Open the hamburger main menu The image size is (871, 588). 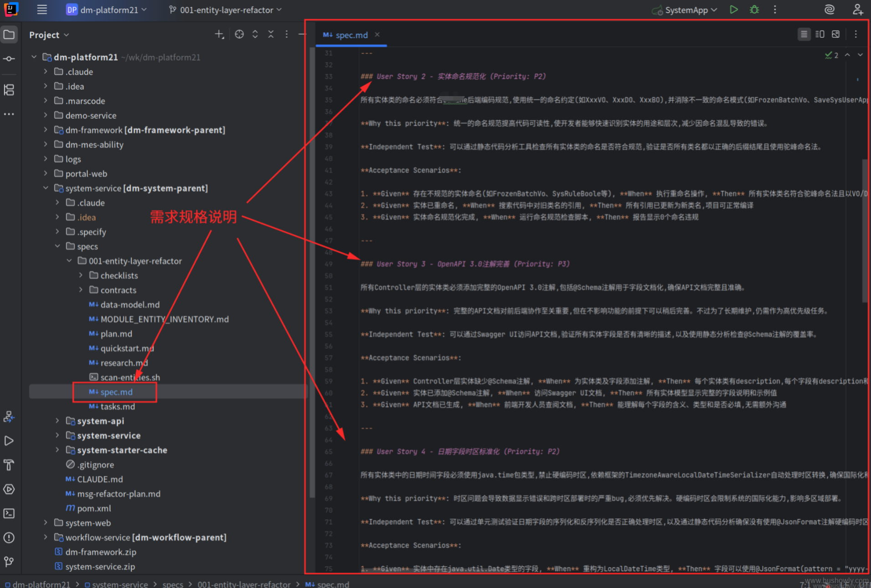tap(42, 10)
